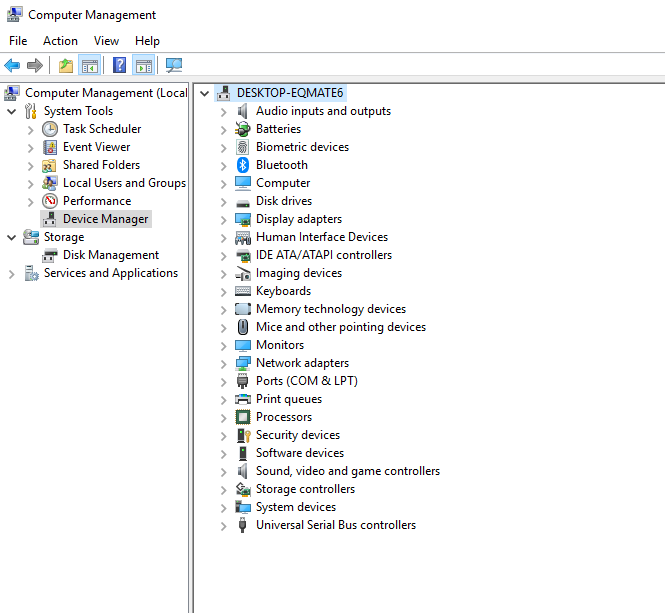Click the Event Viewer icon
The image size is (665, 613).
[x=50, y=147]
